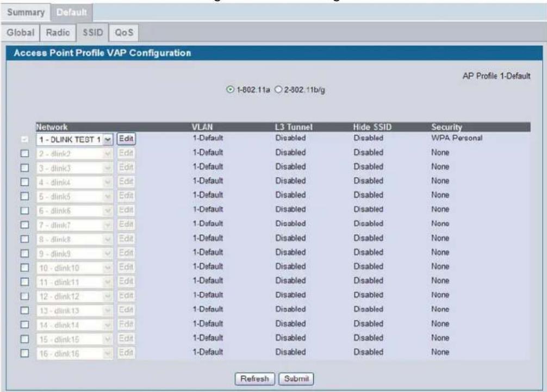Click the AP Profile 1-Default label
This screenshot has height=392, width=547.
tap(496, 76)
